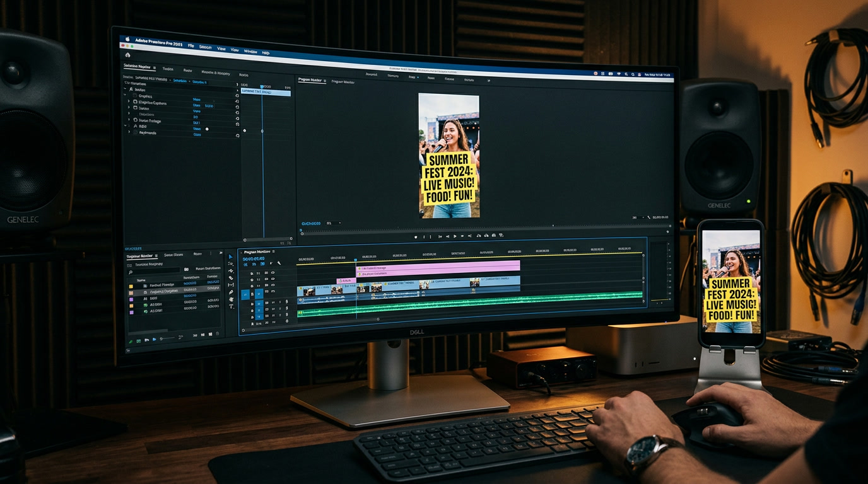Viewport: 868px width, 484px height.
Task: Collapse the top group in Effect Controls
Action: (125, 89)
